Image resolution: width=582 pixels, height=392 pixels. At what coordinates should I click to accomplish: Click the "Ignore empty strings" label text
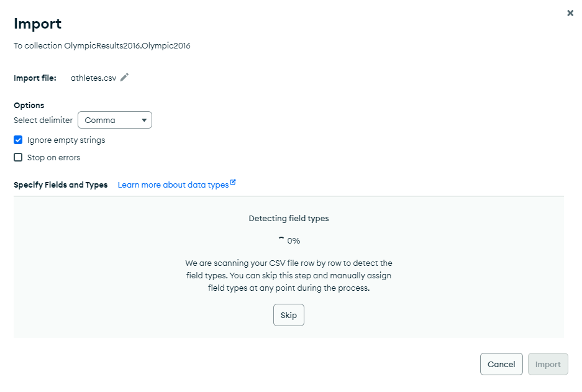point(66,140)
